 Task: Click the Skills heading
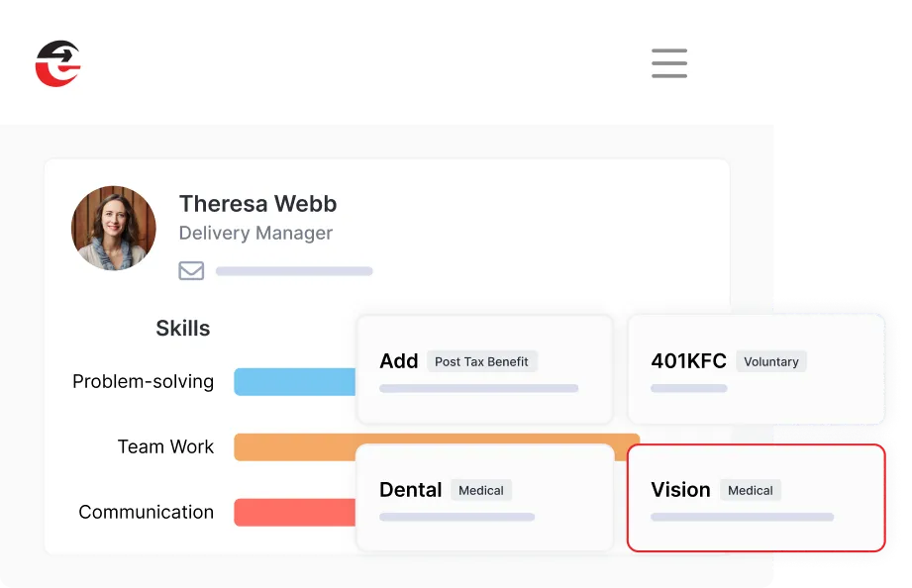[182, 329]
